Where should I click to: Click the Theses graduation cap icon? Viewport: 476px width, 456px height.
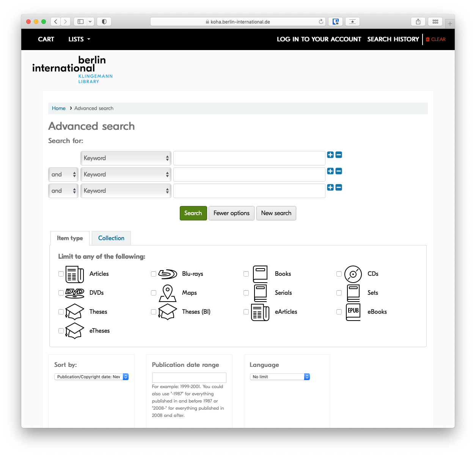[x=74, y=311]
